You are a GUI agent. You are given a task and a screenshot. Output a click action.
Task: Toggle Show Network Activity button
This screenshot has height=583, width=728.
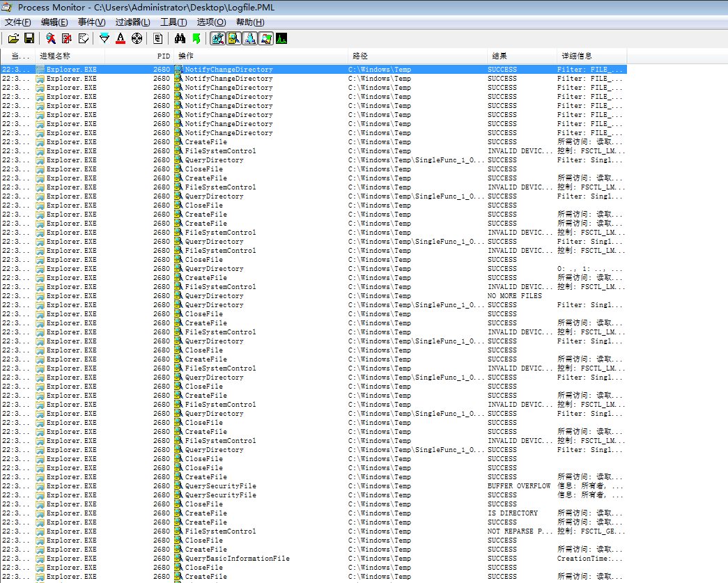(250, 38)
